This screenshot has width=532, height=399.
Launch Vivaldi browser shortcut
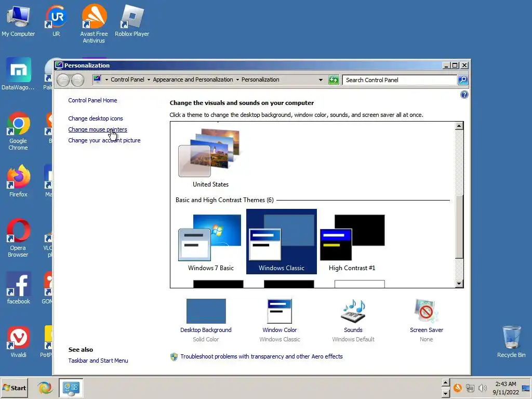click(x=18, y=342)
